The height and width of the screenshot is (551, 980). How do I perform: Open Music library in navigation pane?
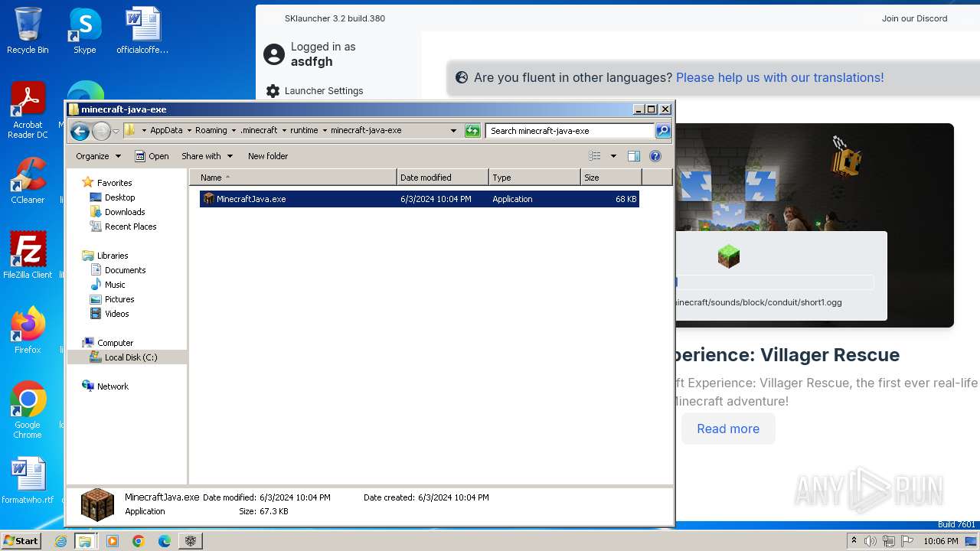pyautogui.click(x=115, y=285)
